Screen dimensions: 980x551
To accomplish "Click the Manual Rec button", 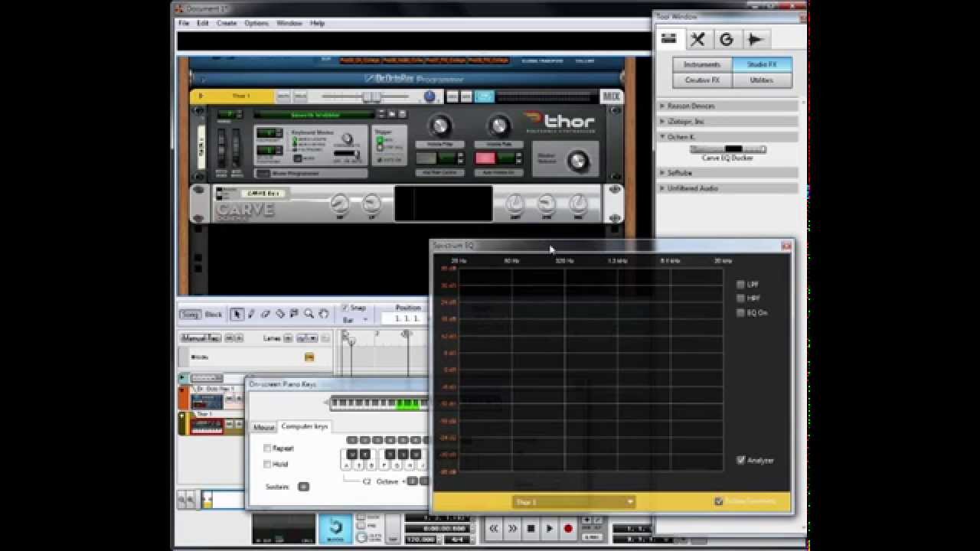I will (x=201, y=337).
